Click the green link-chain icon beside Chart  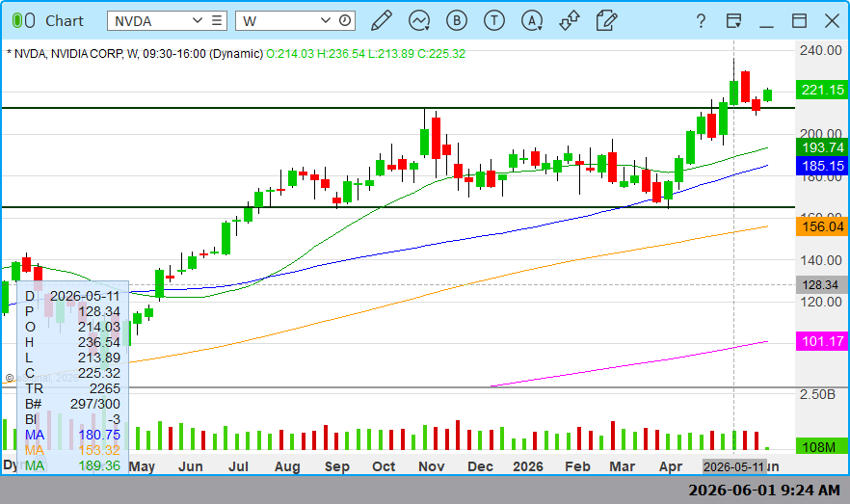point(23,20)
